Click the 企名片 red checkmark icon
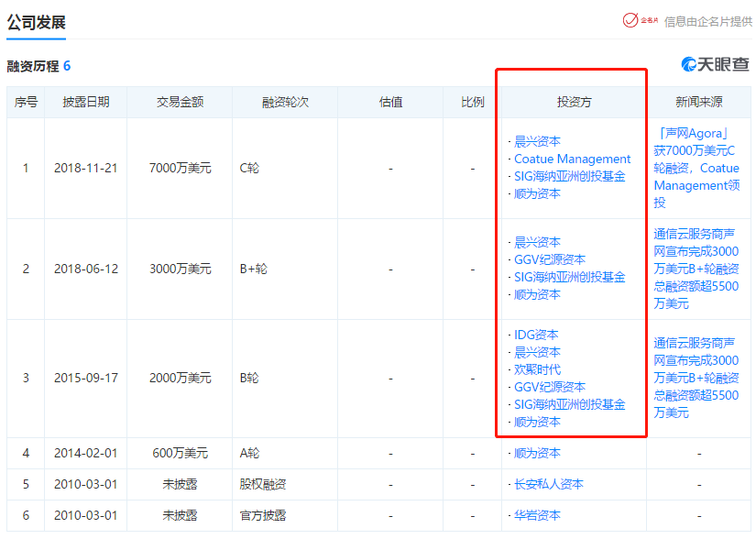Screen dimensions: 756x550 [x=630, y=20]
